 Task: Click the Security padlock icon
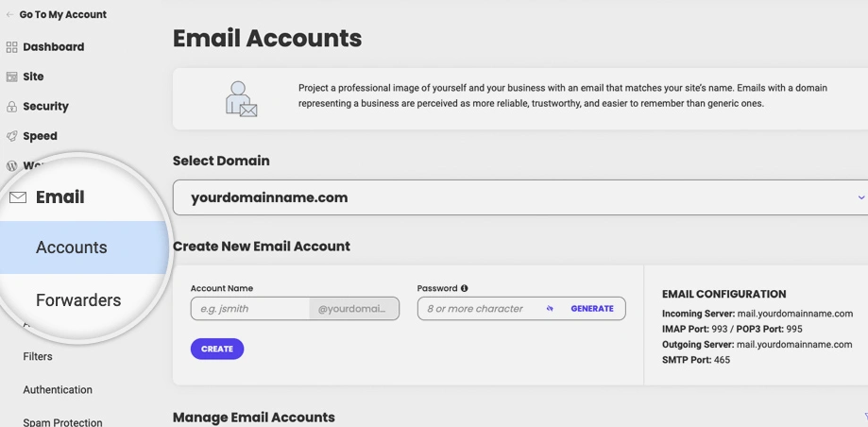point(12,107)
